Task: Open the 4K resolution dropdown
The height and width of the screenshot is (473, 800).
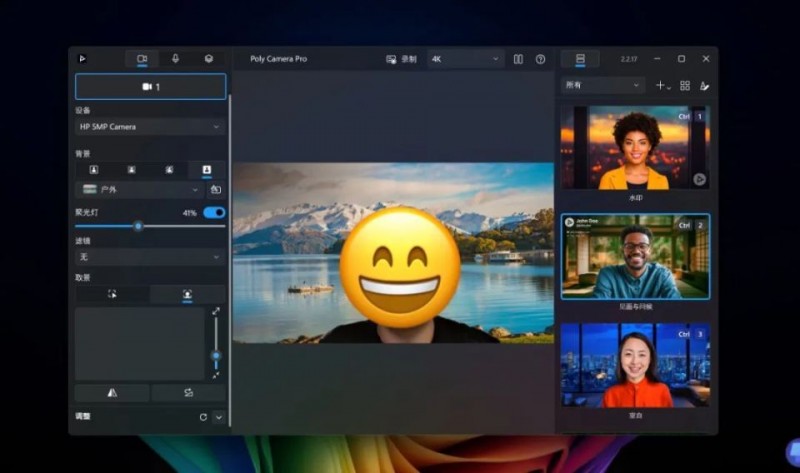Action: [x=465, y=59]
